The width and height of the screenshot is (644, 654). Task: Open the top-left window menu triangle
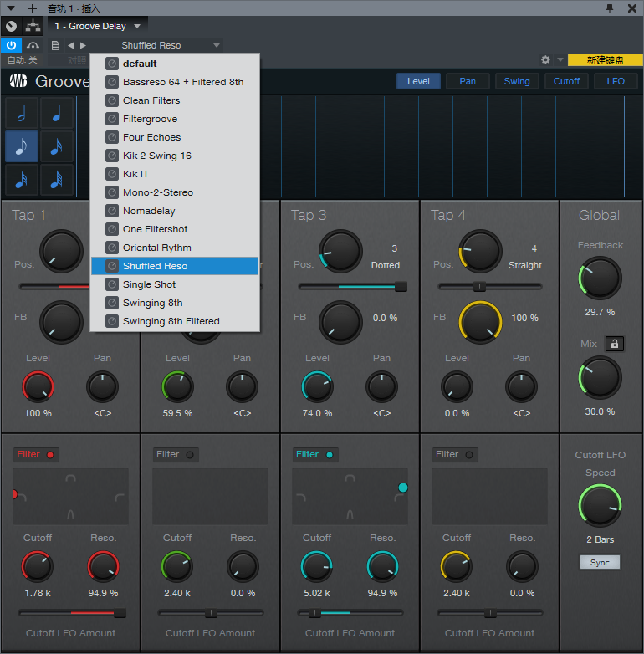point(11,8)
